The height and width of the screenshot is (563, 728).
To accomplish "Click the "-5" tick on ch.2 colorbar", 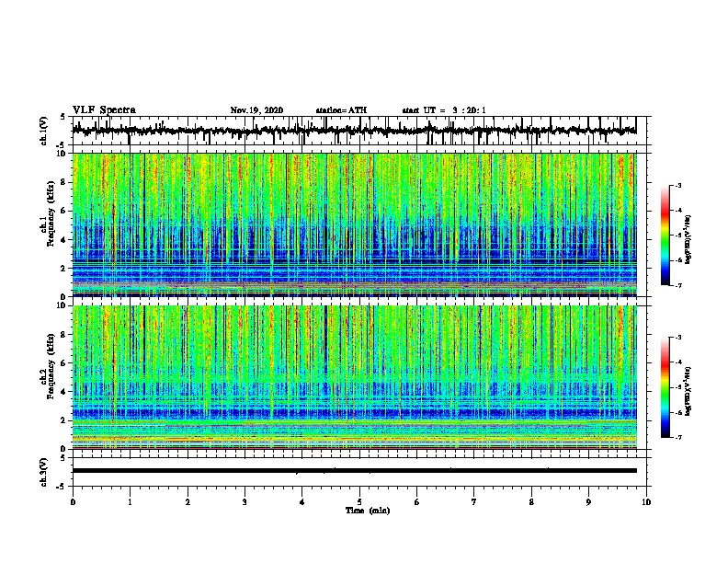I will (x=677, y=387).
